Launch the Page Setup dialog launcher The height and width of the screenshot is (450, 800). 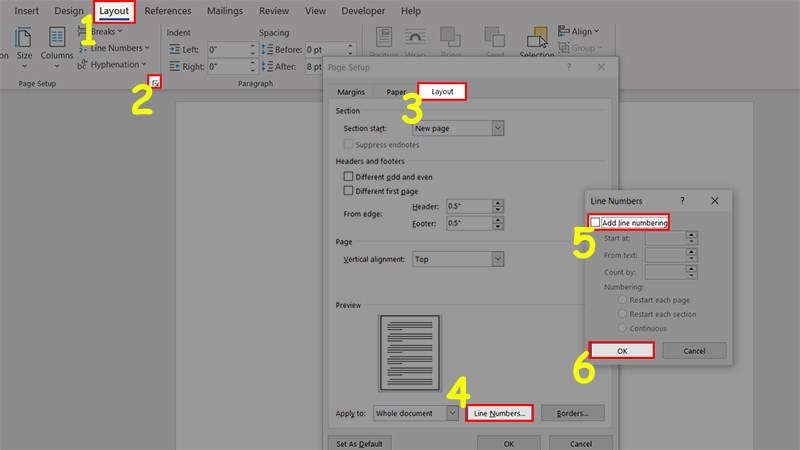[155, 82]
